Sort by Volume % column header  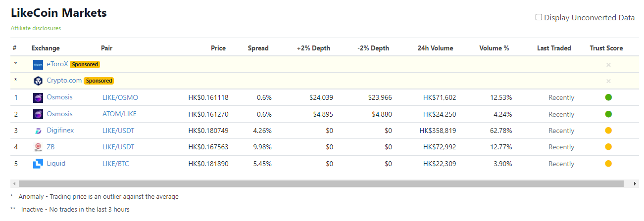[x=494, y=48]
